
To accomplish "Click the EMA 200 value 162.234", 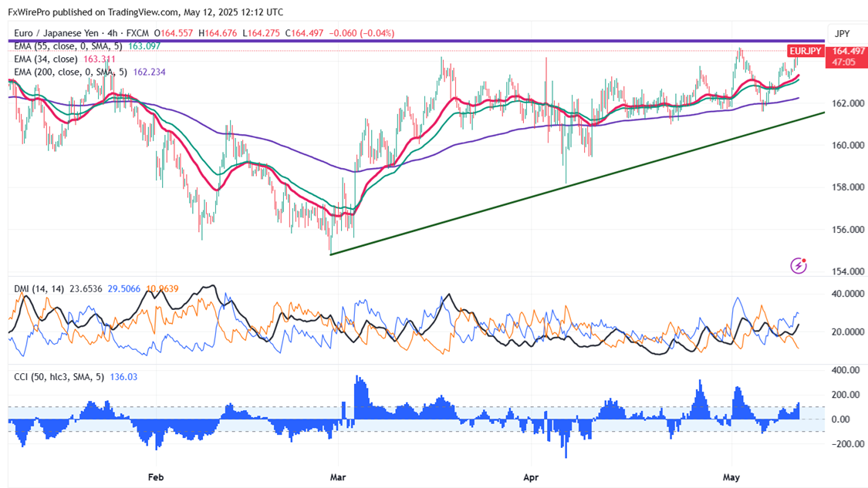I will click(149, 72).
